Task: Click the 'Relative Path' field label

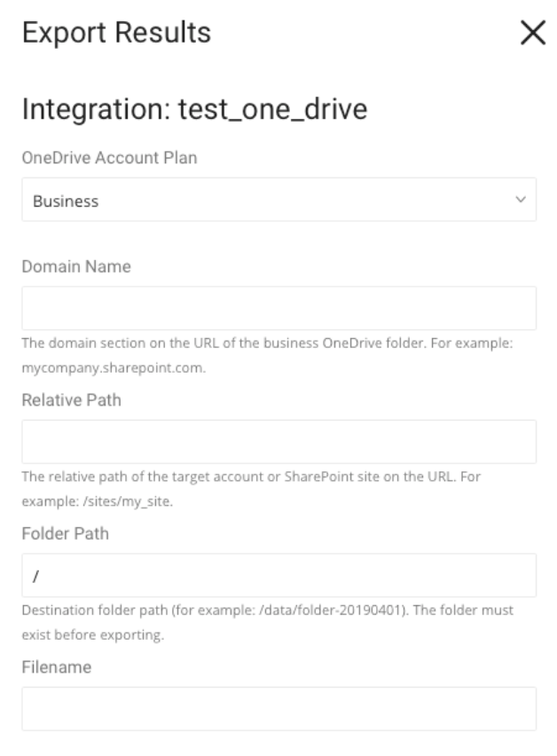Action: pos(71,400)
